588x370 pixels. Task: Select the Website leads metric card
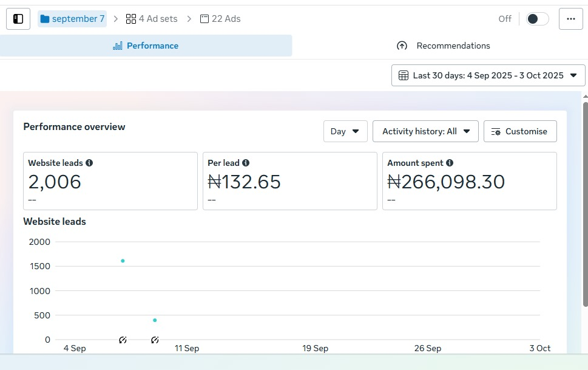tap(110, 181)
